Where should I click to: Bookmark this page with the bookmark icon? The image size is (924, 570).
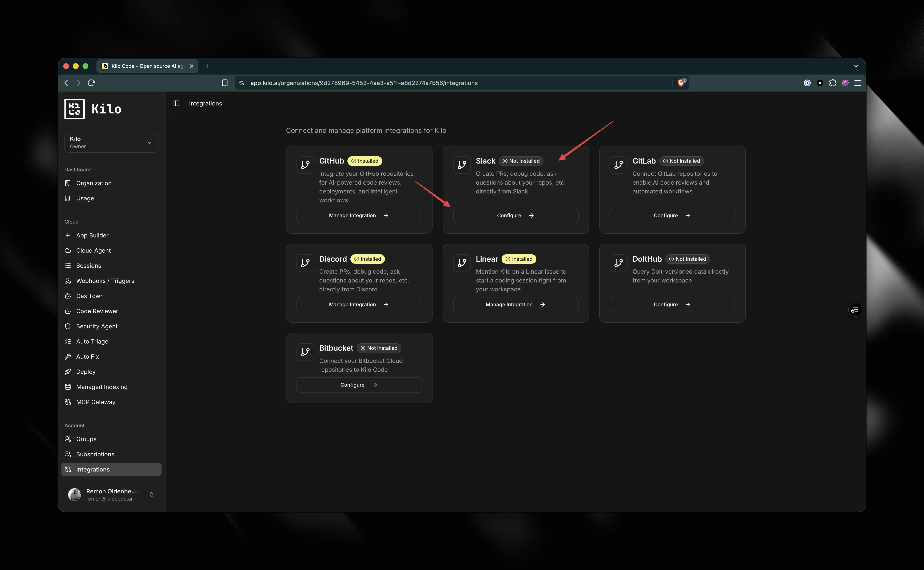coord(225,83)
